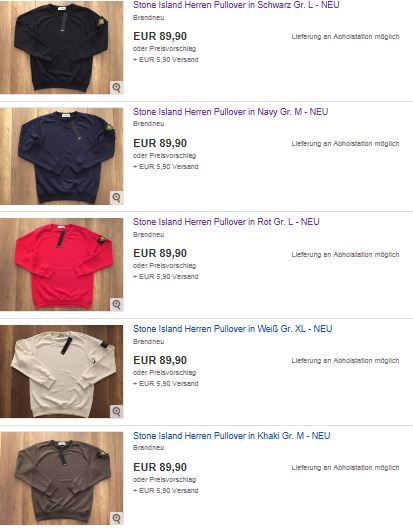The width and height of the screenshot is (413, 531).
Task: Select the white pullover thumbnail
Action: point(62,371)
